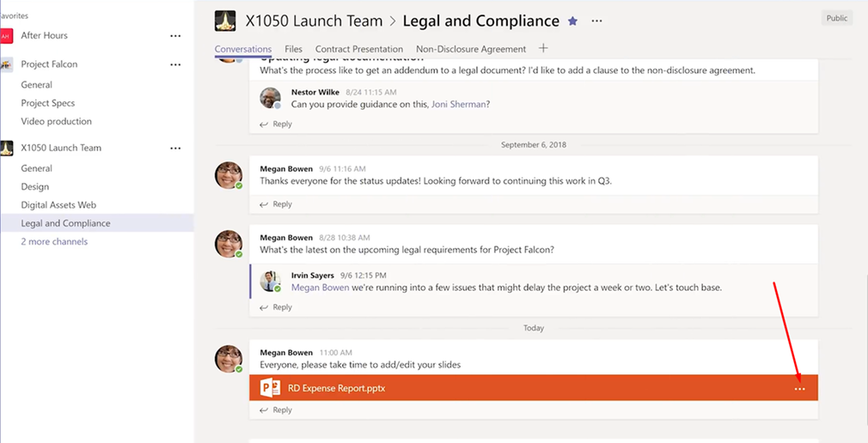Open the Project Falcon team icon
This screenshot has width=868, height=443.
(6, 64)
